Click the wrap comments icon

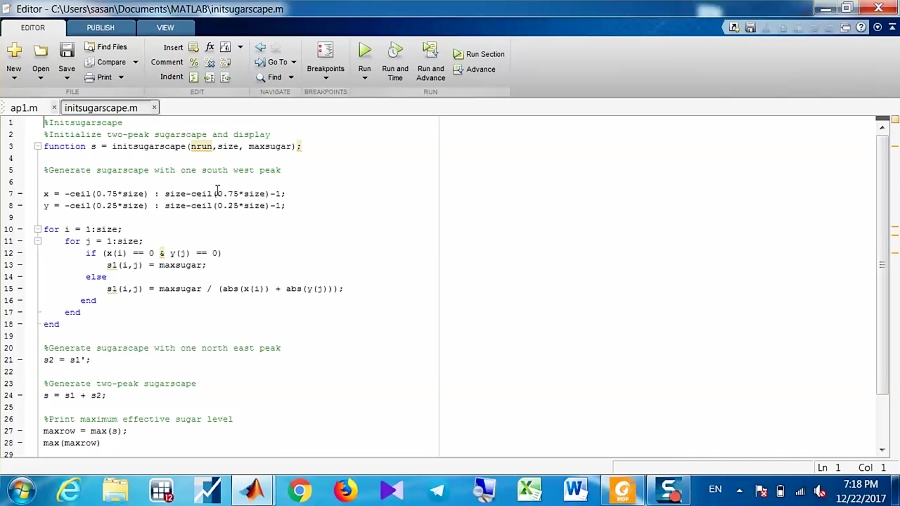226,62
